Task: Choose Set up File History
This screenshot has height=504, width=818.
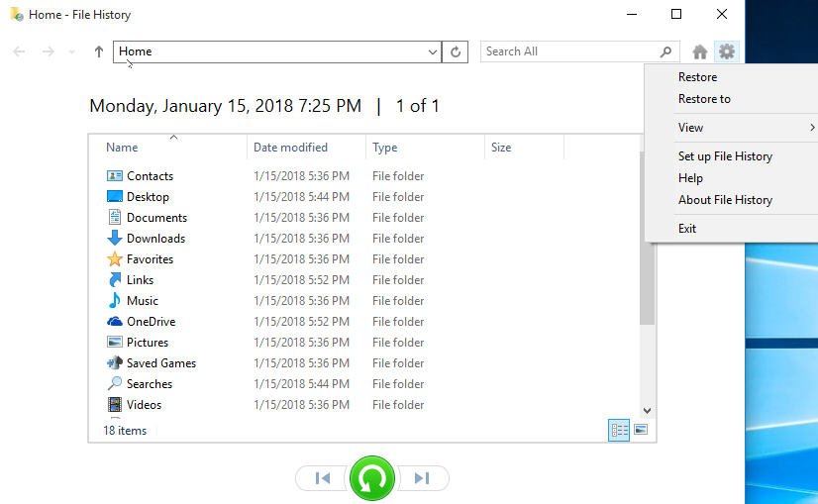Action: 725,156
